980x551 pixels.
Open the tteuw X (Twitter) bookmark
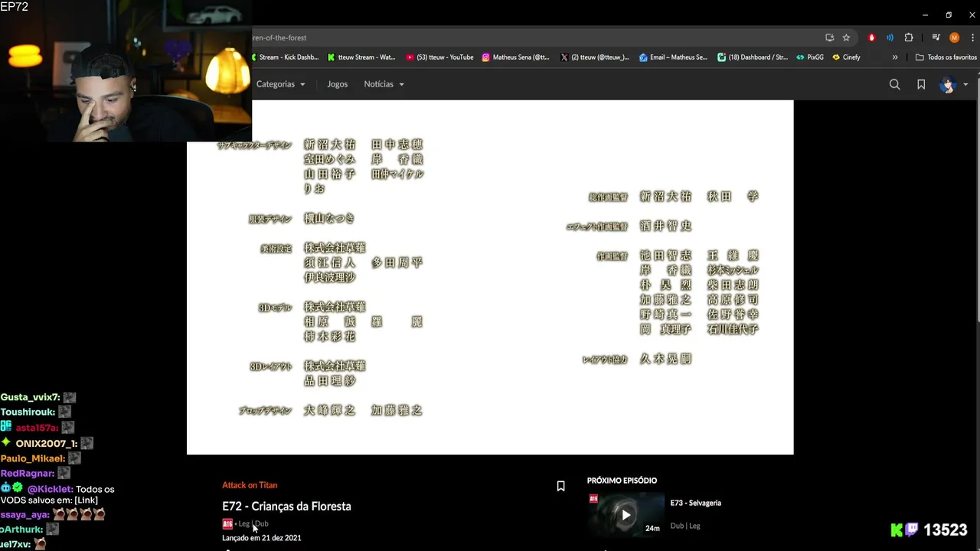coord(595,57)
